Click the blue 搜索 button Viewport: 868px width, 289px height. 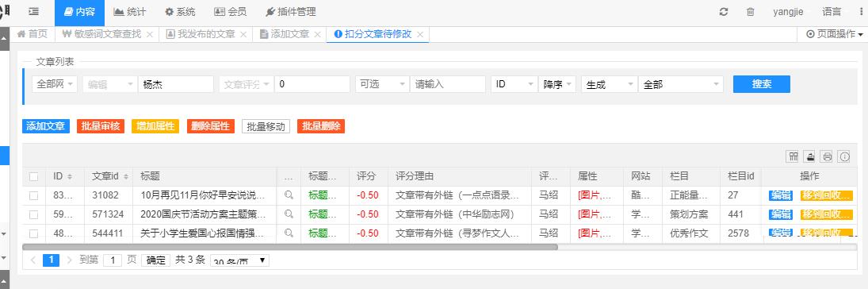click(762, 84)
